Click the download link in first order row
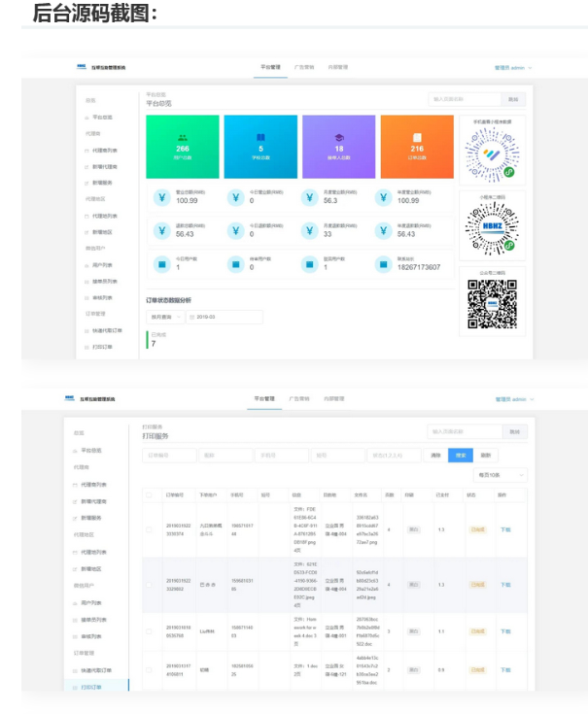This screenshot has width=588, height=714. pyautogui.click(x=504, y=529)
